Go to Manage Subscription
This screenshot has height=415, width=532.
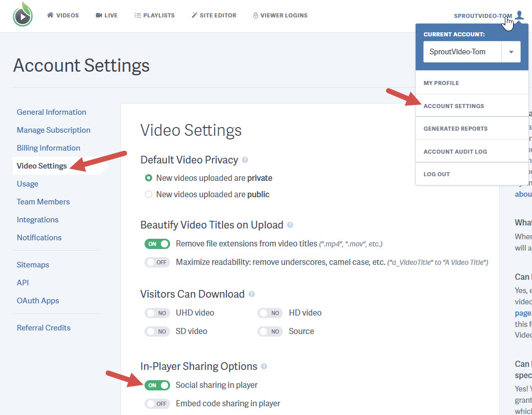pos(54,130)
